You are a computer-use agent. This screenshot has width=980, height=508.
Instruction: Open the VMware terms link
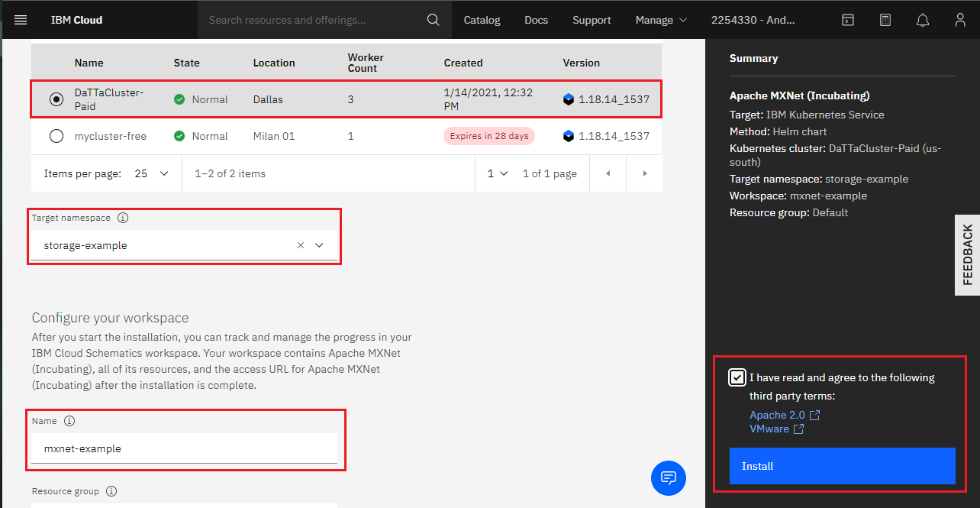tap(769, 429)
